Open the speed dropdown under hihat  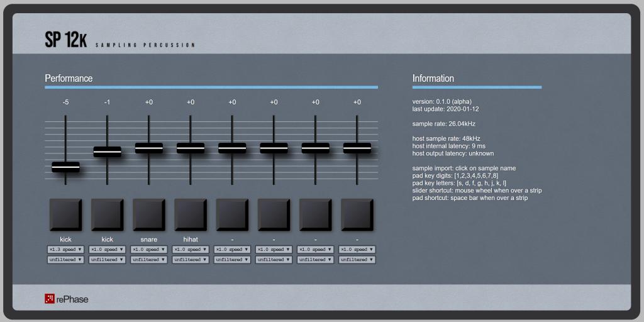[191, 249]
